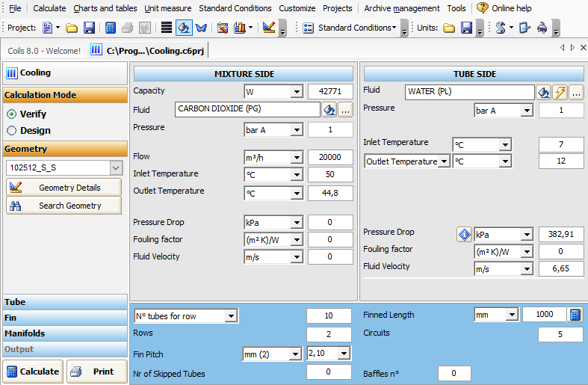This screenshot has height=385, width=588.
Task: Click the Units save floppy icon
Action: pyautogui.click(x=466, y=28)
